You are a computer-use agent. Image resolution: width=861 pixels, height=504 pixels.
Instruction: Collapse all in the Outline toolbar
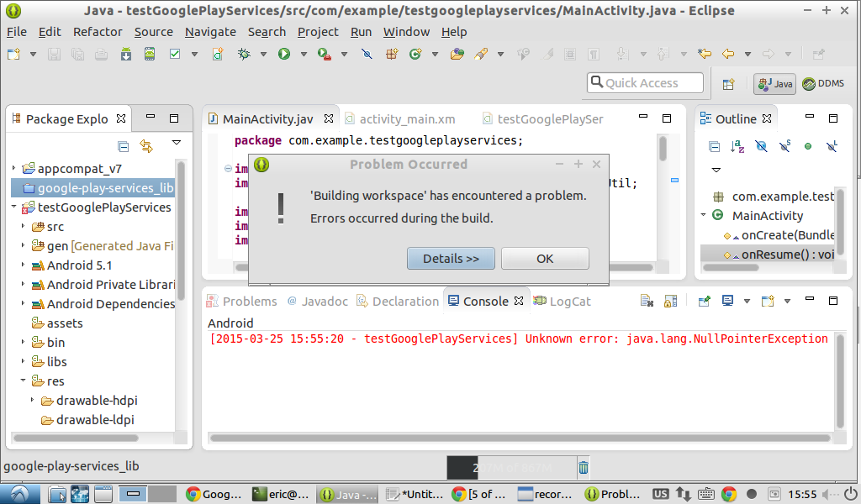coord(714,146)
